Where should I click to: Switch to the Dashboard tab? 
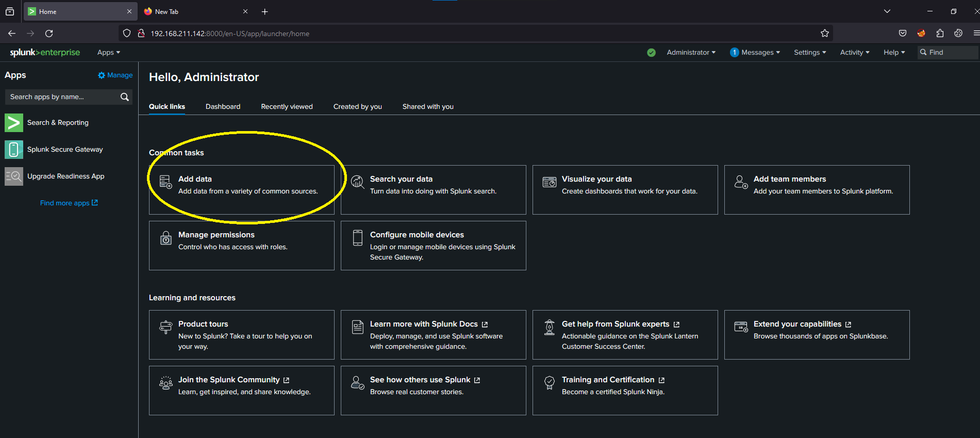(223, 107)
